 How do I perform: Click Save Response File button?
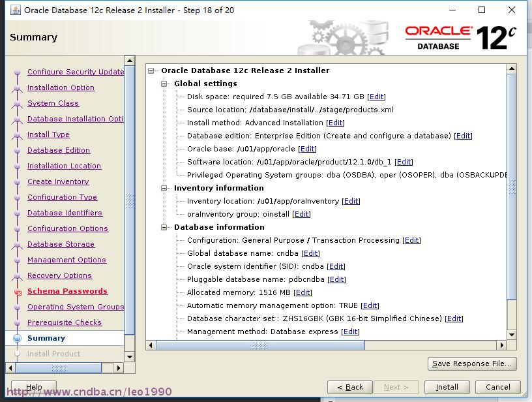click(472, 363)
